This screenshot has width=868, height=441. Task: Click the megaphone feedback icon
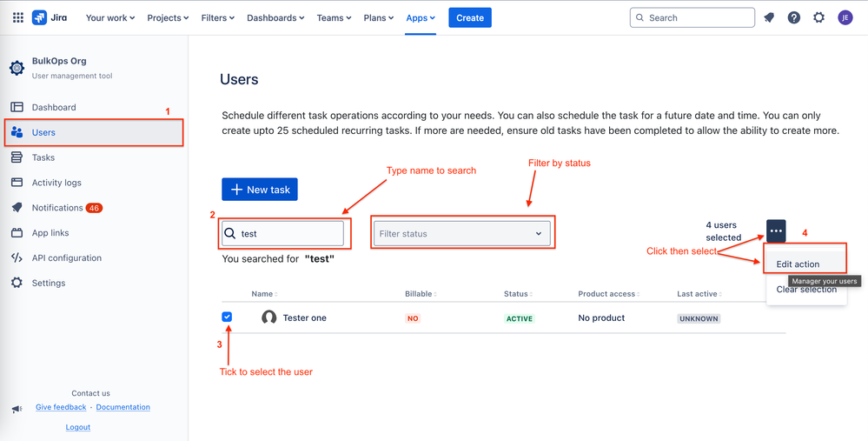coord(17,410)
